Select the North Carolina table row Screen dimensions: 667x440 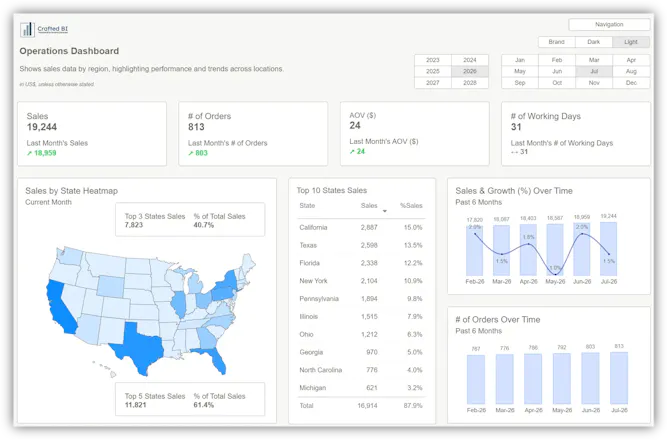click(361, 371)
